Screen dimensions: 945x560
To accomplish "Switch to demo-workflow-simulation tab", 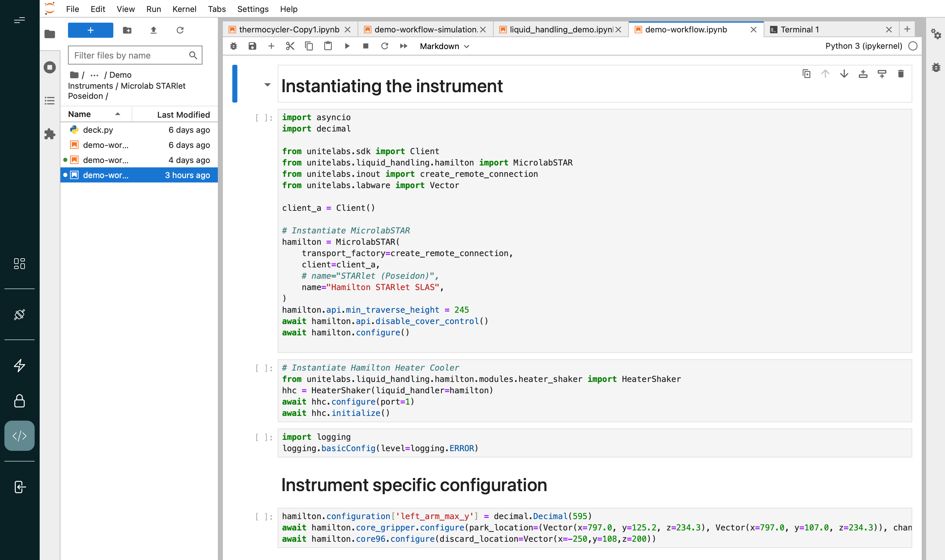I will pyautogui.click(x=426, y=30).
